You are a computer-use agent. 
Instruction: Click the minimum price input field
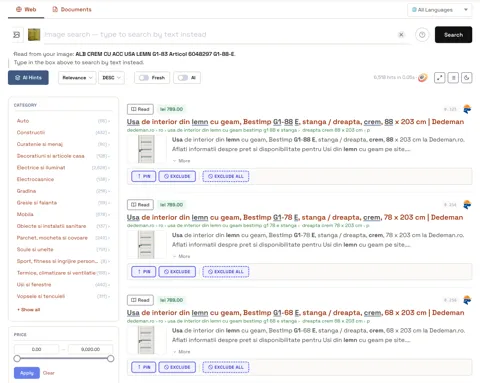36,349
